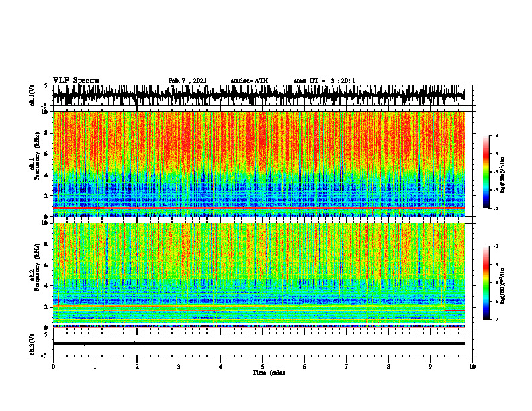Click the ch.2 spectrogram color bar
The image size is (532, 411).
[x=486, y=283]
